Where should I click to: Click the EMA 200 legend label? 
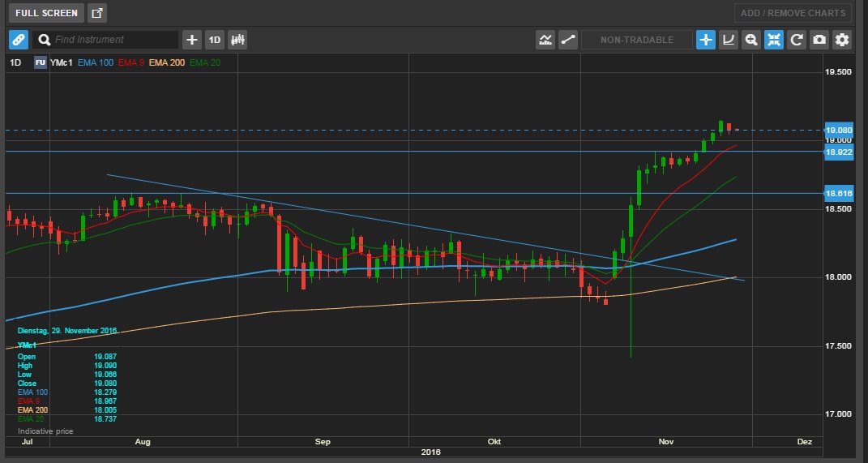pyautogui.click(x=167, y=62)
